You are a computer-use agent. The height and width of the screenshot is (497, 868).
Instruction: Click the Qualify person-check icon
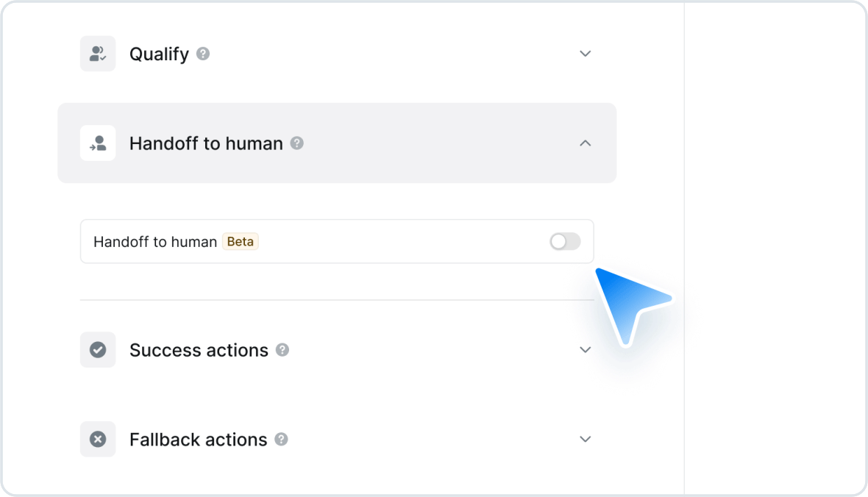point(98,54)
